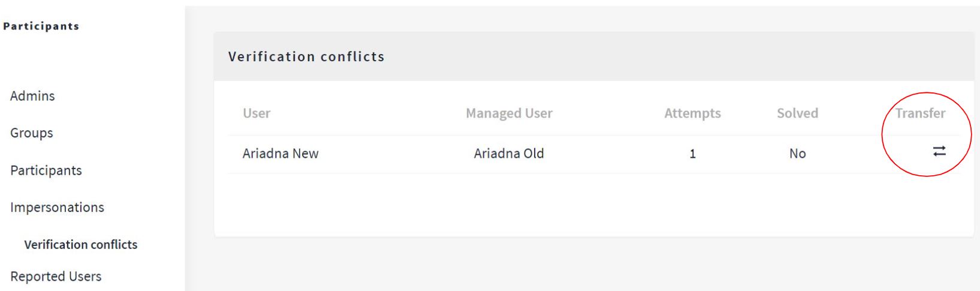
Task: Open the Admins section in sidebar
Action: click(x=32, y=96)
